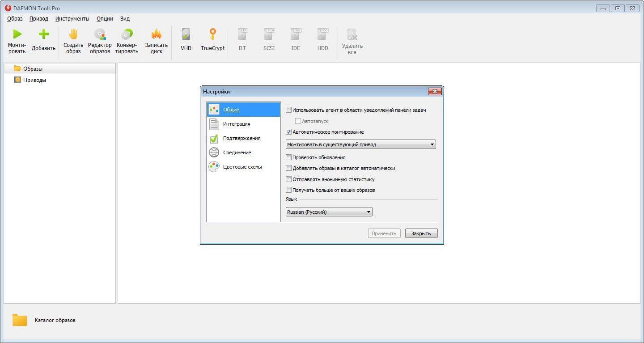Open the Вид menu

pos(125,19)
